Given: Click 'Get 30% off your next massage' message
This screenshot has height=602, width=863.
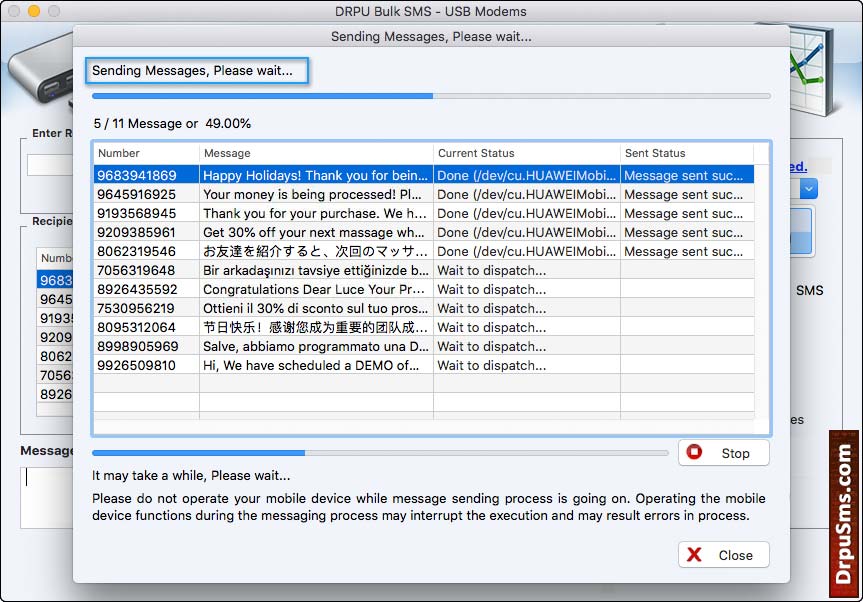Looking at the screenshot, I should click(314, 232).
